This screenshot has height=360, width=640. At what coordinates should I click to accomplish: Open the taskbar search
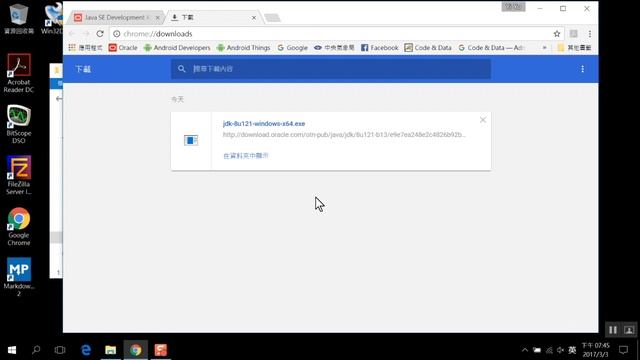[x=36, y=350]
